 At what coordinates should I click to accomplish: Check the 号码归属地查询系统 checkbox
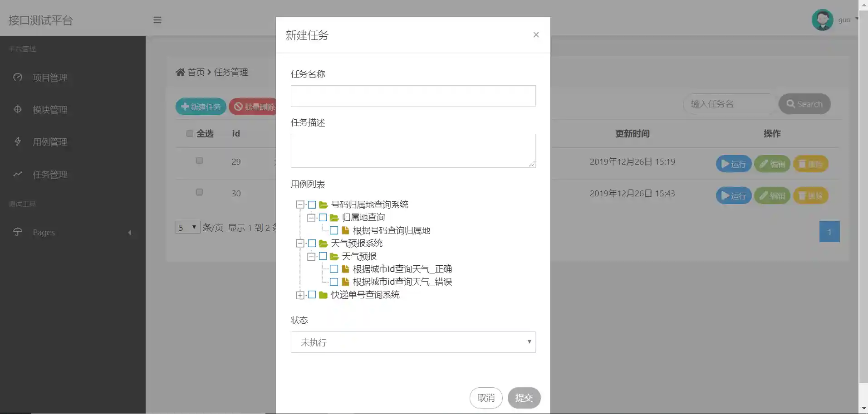[x=312, y=205]
